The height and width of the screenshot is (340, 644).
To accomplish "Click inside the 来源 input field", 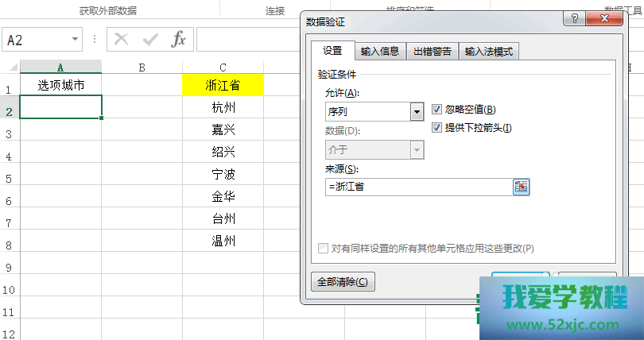I will pyautogui.click(x=417, y=187).
